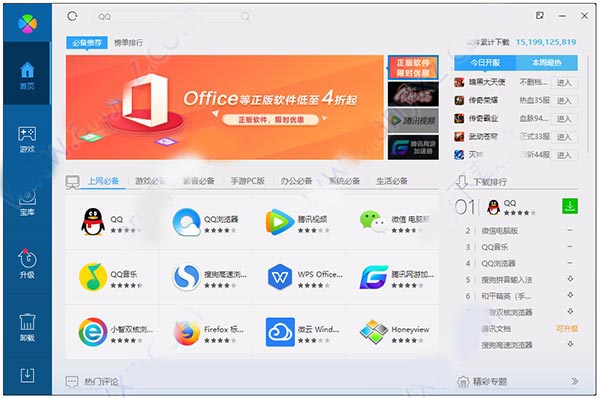Click the total downloads count 15,199,125,819
600x398 pixels.
coord(546,42)
